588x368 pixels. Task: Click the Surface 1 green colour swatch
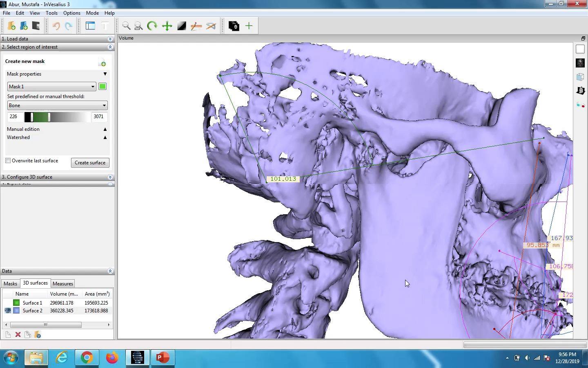(x=16, y=303)
